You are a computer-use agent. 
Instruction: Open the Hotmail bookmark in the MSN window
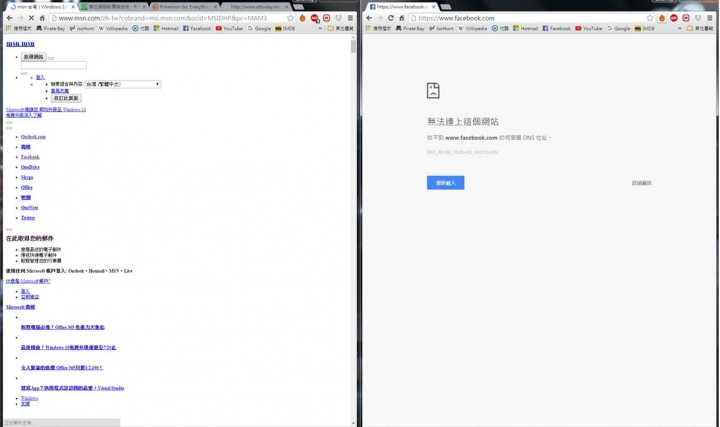166,28
